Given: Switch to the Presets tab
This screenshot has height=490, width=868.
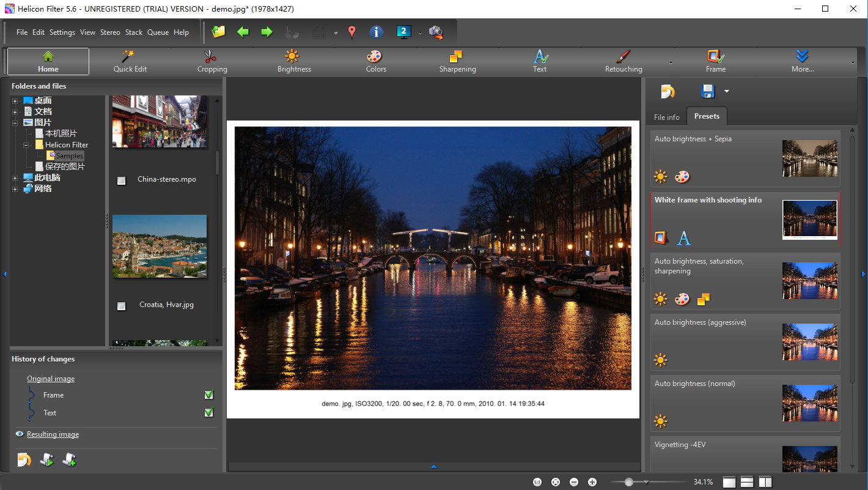Looking at the screenshot, I should coord(707,116).
